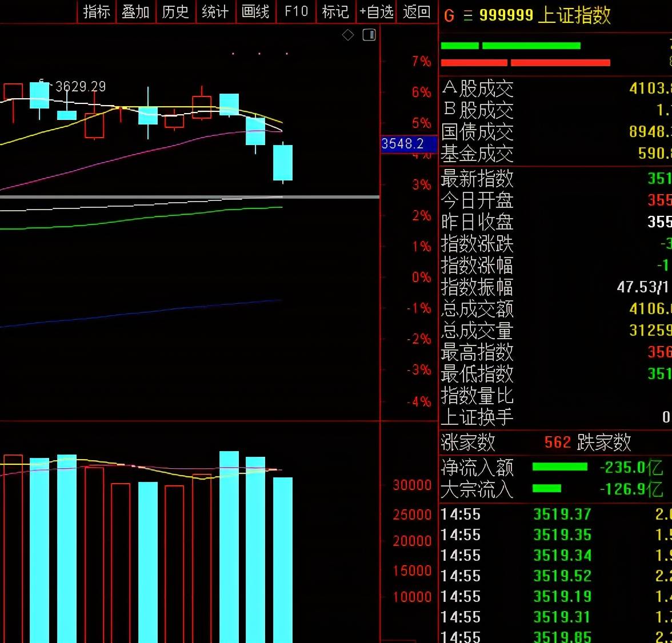
Task: Toggle the side panel layout icon
Action: pos(369,35)
